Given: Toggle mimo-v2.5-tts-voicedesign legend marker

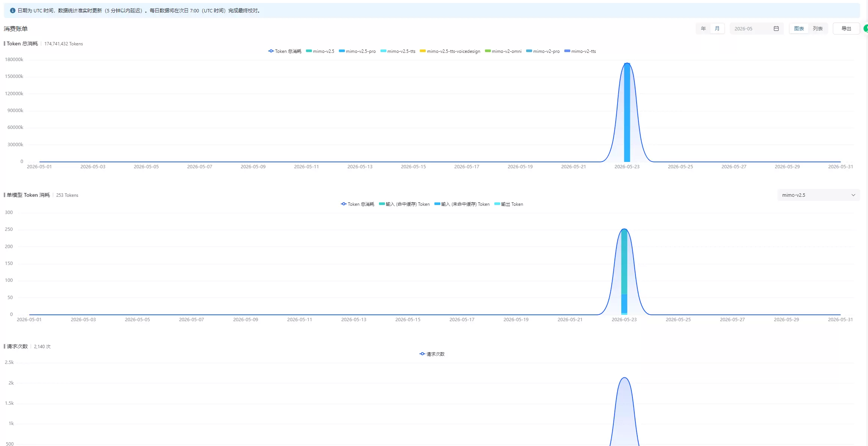Looking at the screenshot, I should [x=423, y=51].
